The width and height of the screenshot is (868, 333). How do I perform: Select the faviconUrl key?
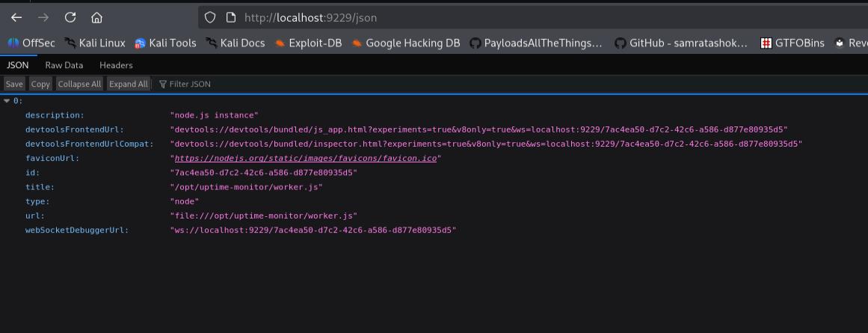coord(52,159)
